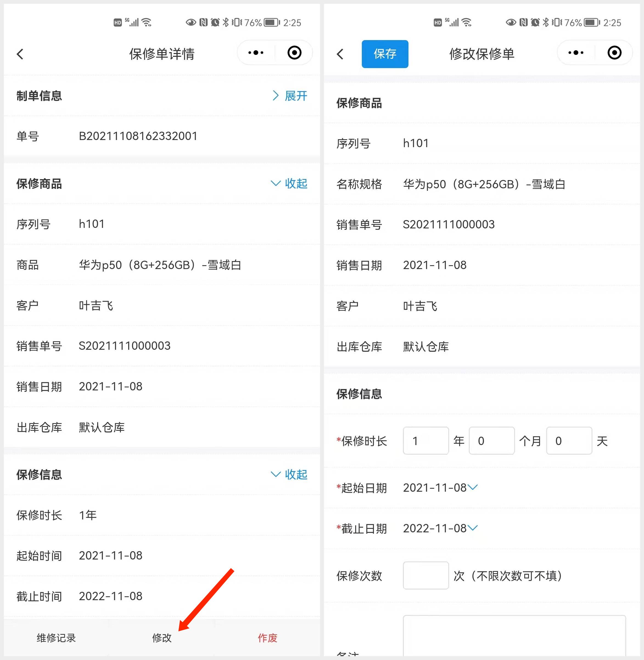Image resolution: width=644 pixels, height=660 pixels.
Task: Tap 销售日期 value on the edit page
Action: (x=435, y=265)
